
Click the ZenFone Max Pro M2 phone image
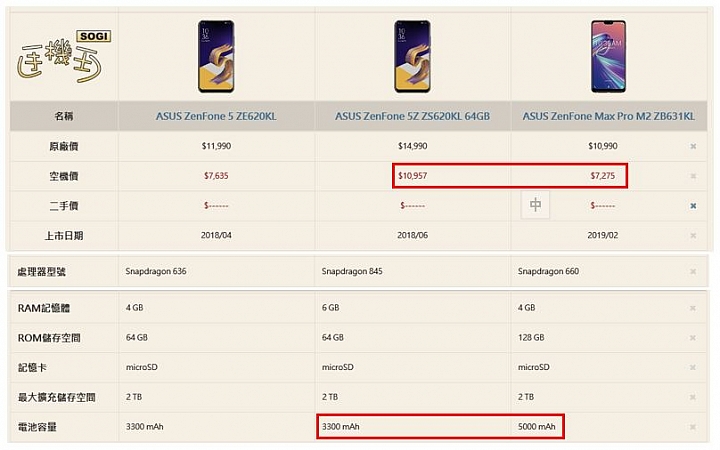608,56
